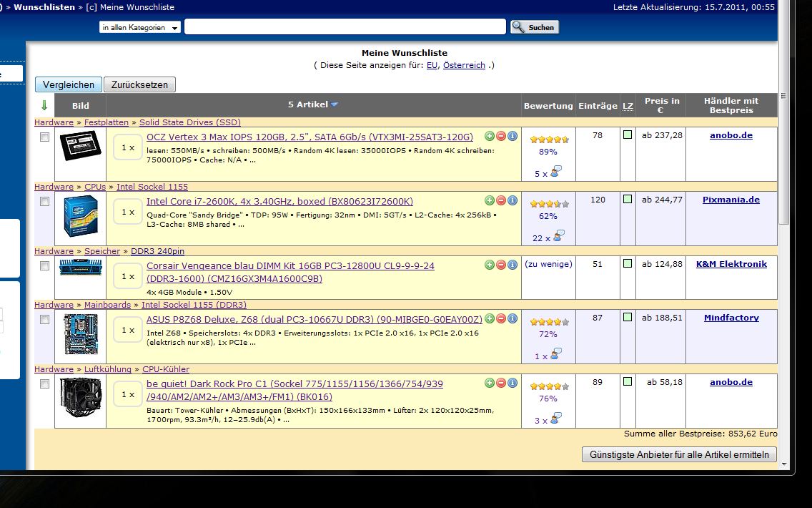Open the 3 user reviews icon for be quiet!

pos(555,419)
